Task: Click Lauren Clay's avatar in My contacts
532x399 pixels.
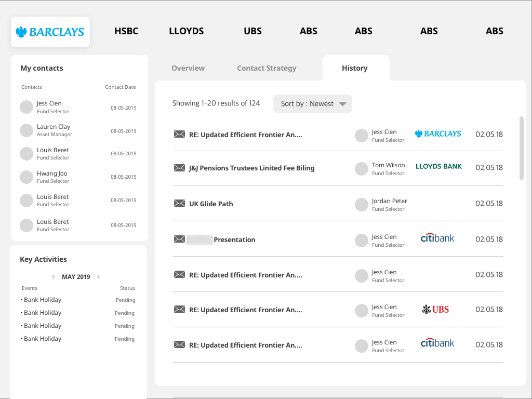Action: tap(26, 130)
